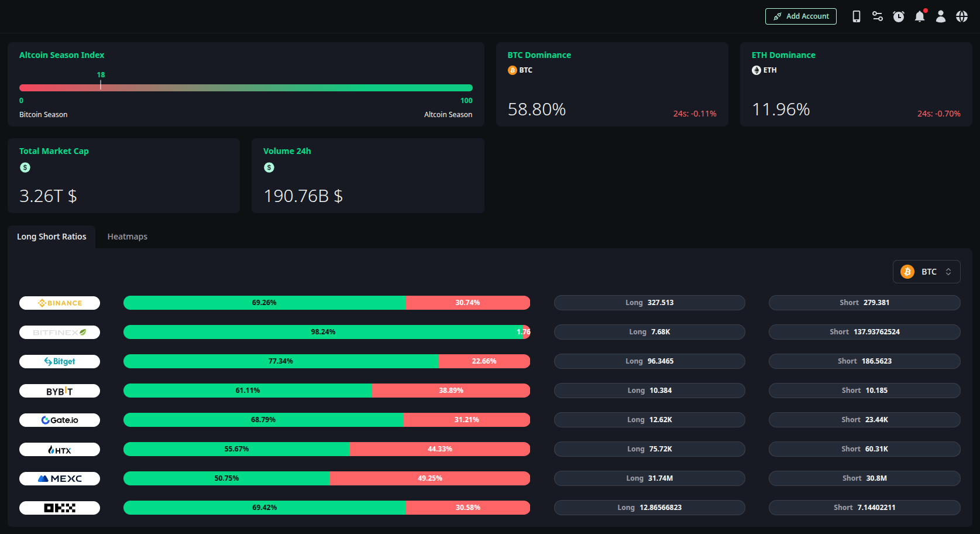
Task: Switch to the Heatmaps tab
Action: click(127, 237)
